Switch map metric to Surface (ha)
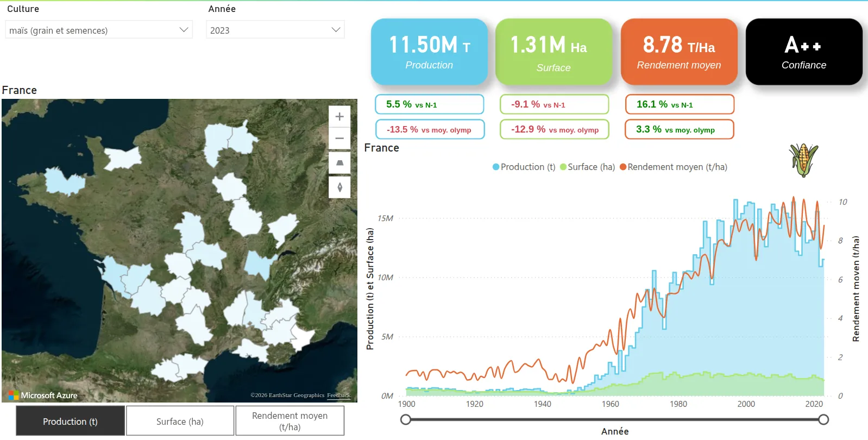This screenshot has width=868, height=440. 180,421
